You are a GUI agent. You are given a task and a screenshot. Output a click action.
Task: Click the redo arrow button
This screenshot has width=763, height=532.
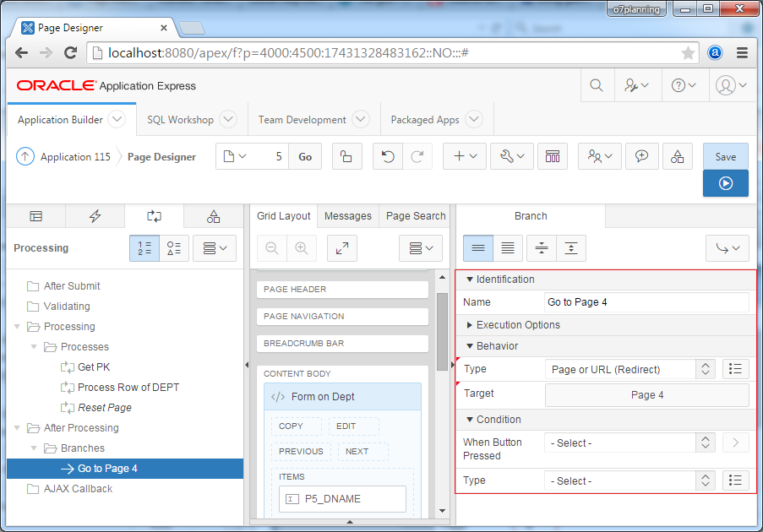coord(417,156)
